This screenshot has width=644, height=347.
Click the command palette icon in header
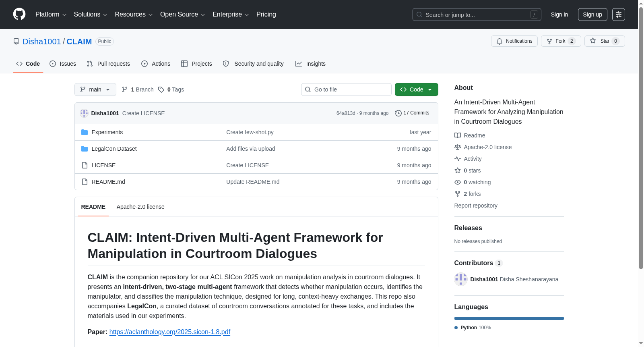click(619, 15)
